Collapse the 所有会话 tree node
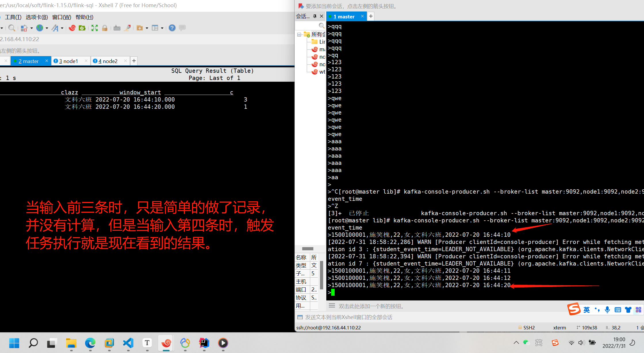The image size is (644, 353). [299, 35]
